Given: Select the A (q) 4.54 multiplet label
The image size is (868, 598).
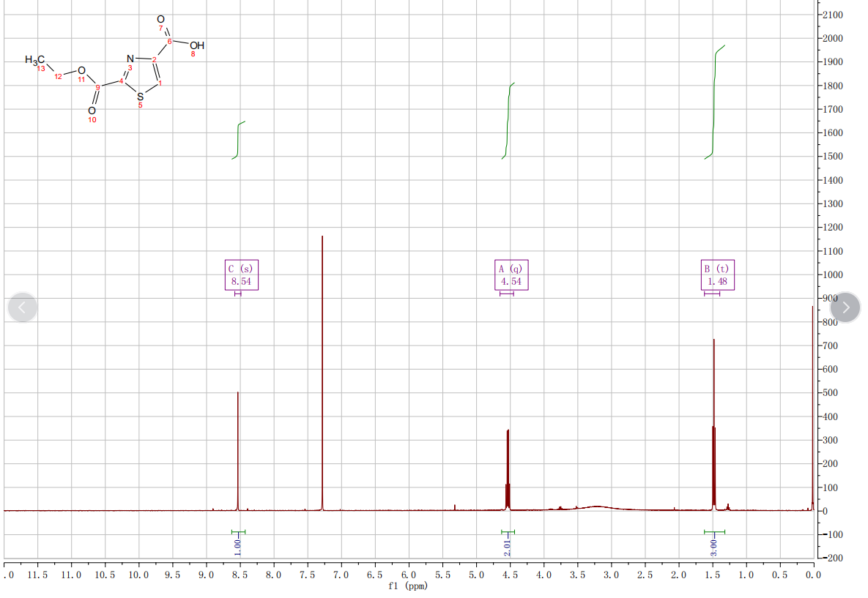Looking at the screenshot, I should click(511, 275).
